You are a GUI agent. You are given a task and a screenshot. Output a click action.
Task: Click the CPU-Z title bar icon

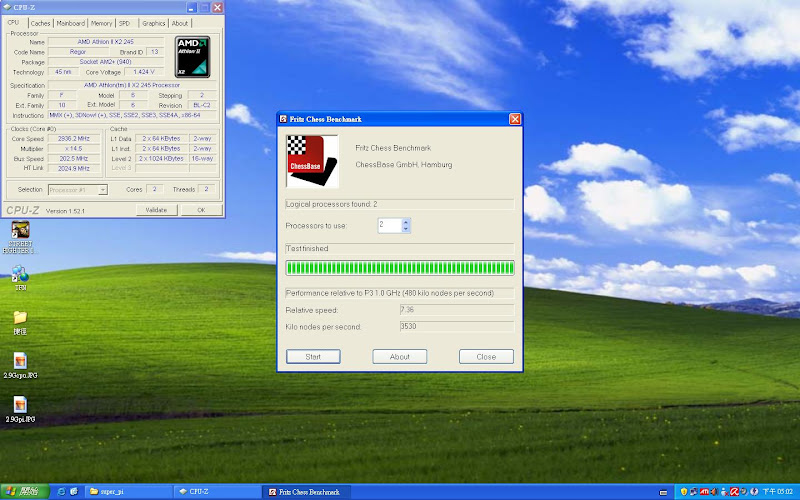pyautogui.click(x=7, y=7)
